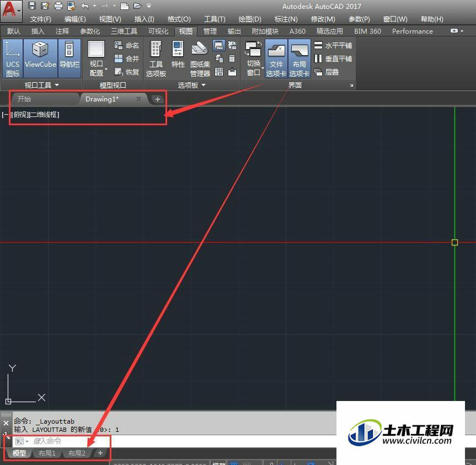Switch to the Manage (管理) ribbon tab
This screenshot has height=465, width=476.
pos(210,31)
